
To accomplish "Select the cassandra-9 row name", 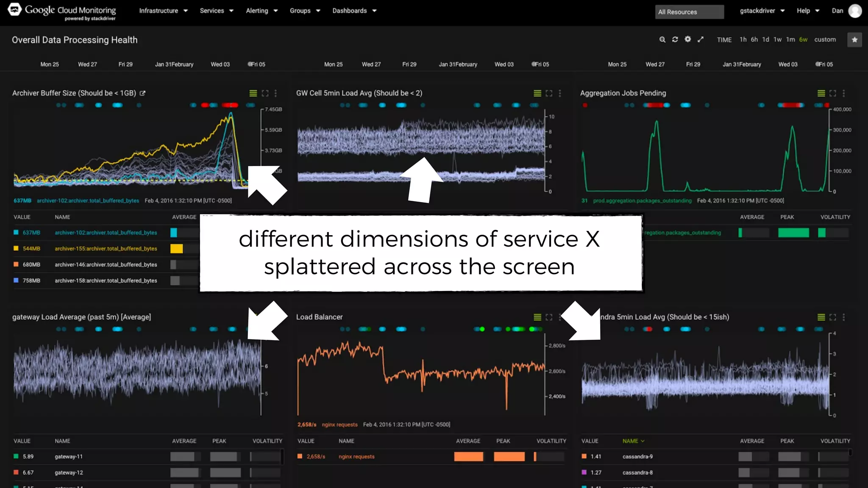I will point(637,457).
